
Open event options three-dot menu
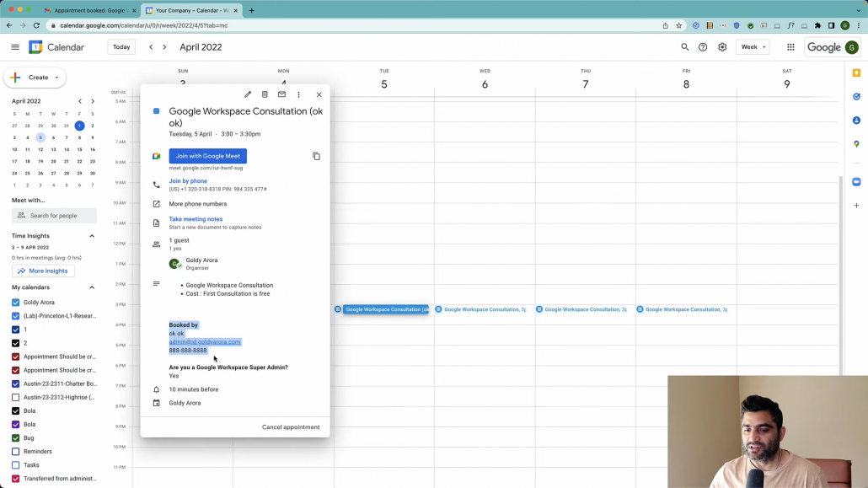(x=299, y=94)
